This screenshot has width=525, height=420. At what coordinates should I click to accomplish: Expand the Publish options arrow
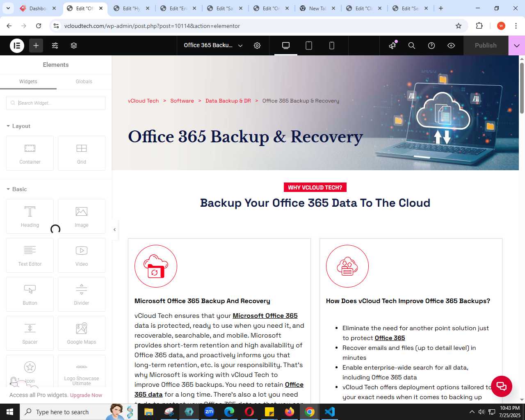(517, 46)
